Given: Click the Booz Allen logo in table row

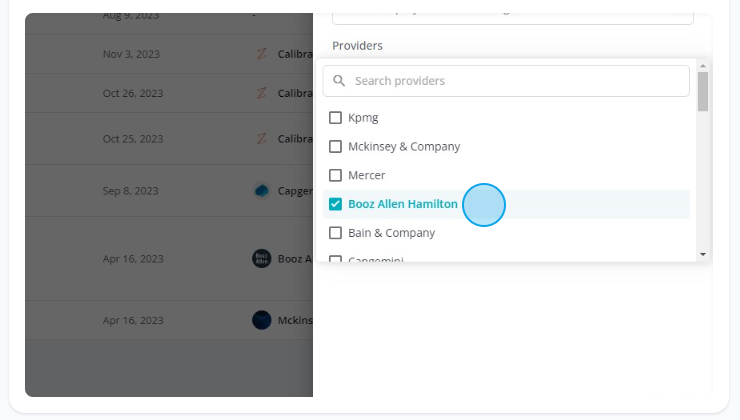Looking at the screenshot, I should (261, 259).
